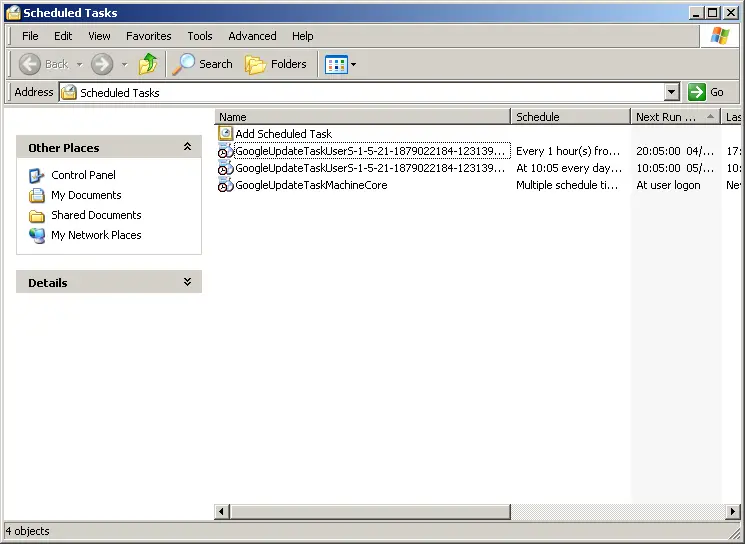Click the Scheduled Tasks address bar icon
Screen dimensions: 745x544
pos(69,92)
